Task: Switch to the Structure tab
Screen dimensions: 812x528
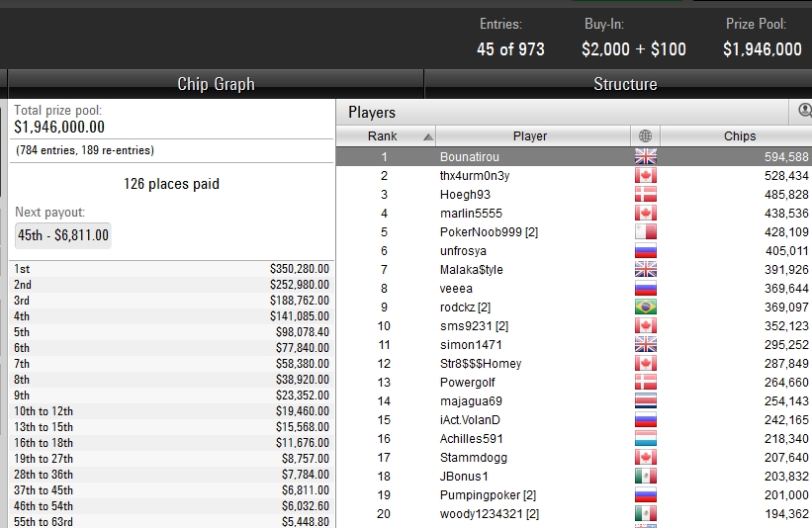Action: click(625, 84)
